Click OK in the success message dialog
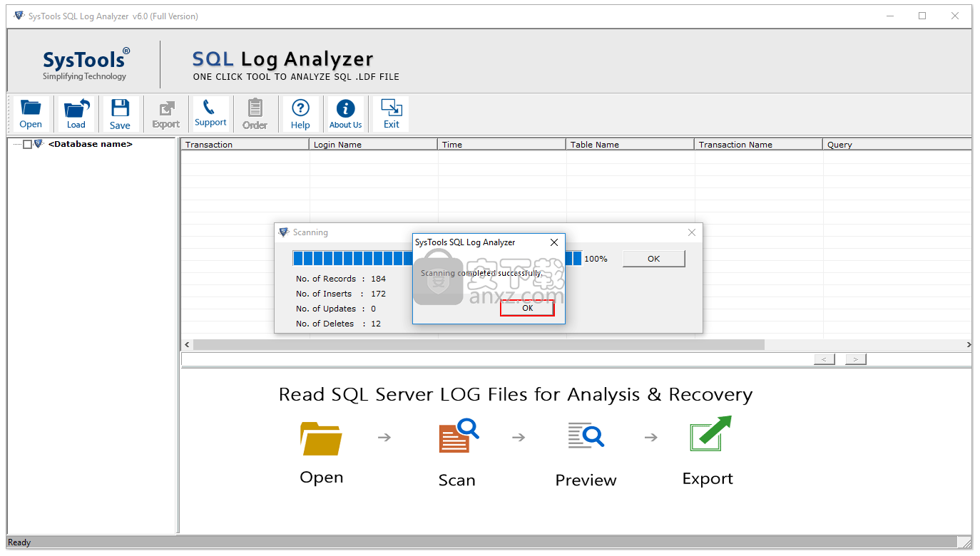The image size is (980, 556). click(527, 308)
